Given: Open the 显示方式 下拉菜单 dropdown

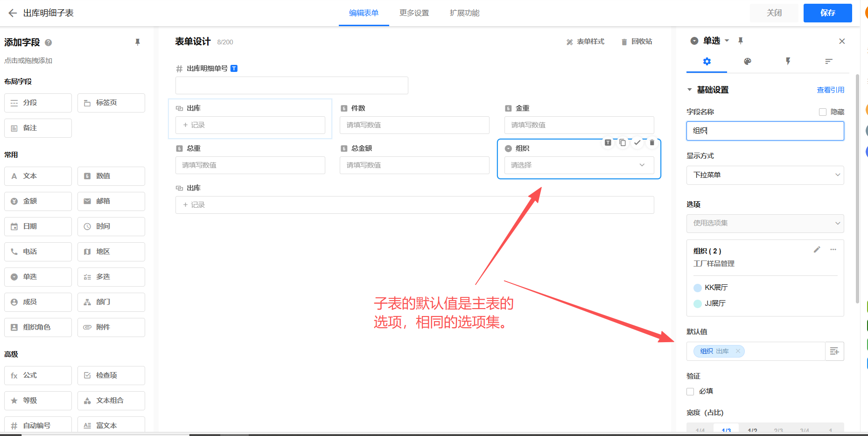Looking at the screenshot, I should 765,175.
